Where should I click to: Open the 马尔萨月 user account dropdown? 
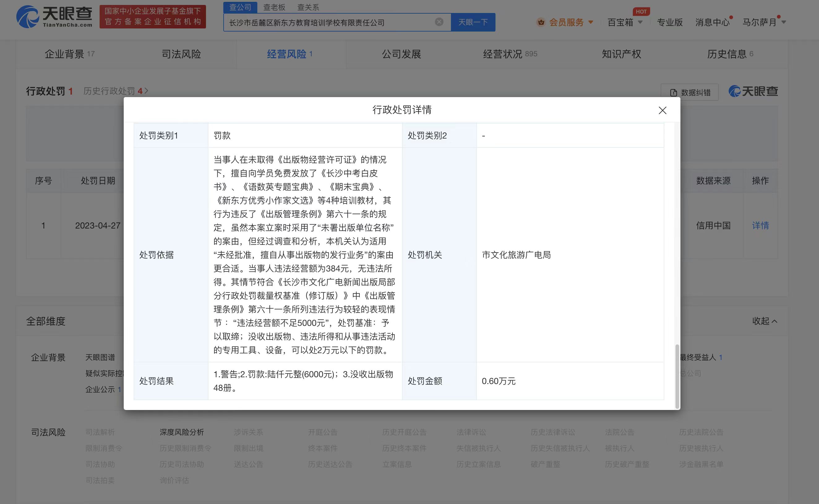coord(764,22)
